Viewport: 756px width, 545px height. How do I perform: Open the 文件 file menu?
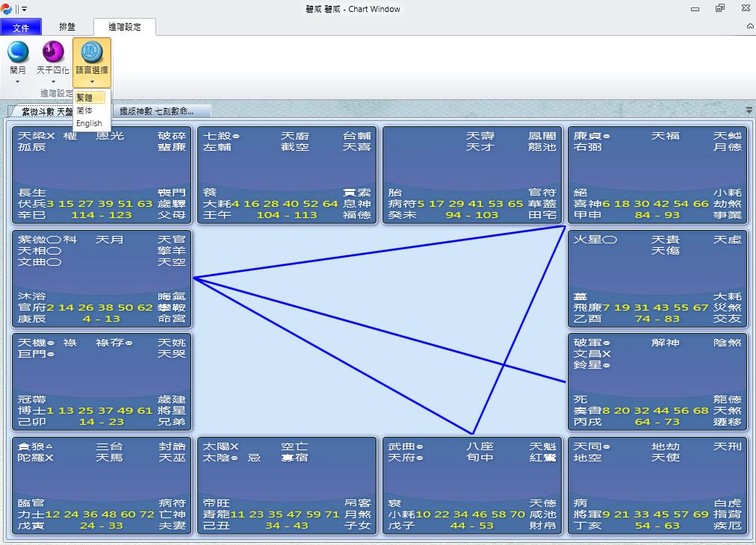coord(21,28)
